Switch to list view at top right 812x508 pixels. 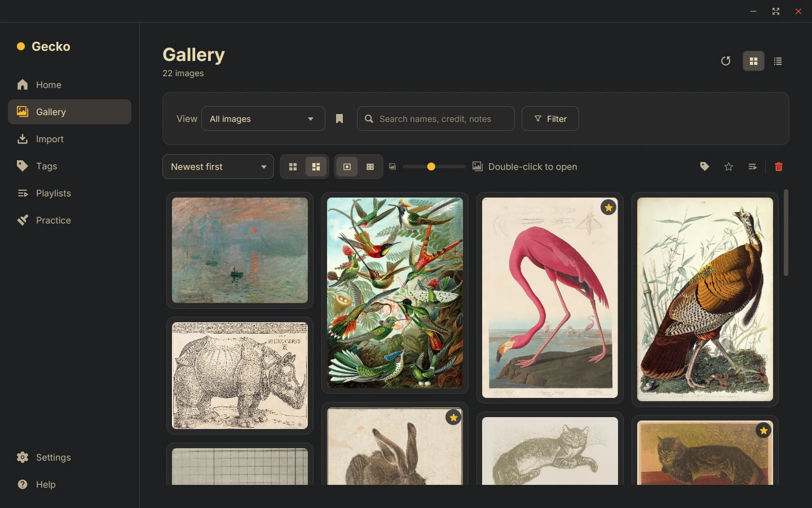click(778, 61)
